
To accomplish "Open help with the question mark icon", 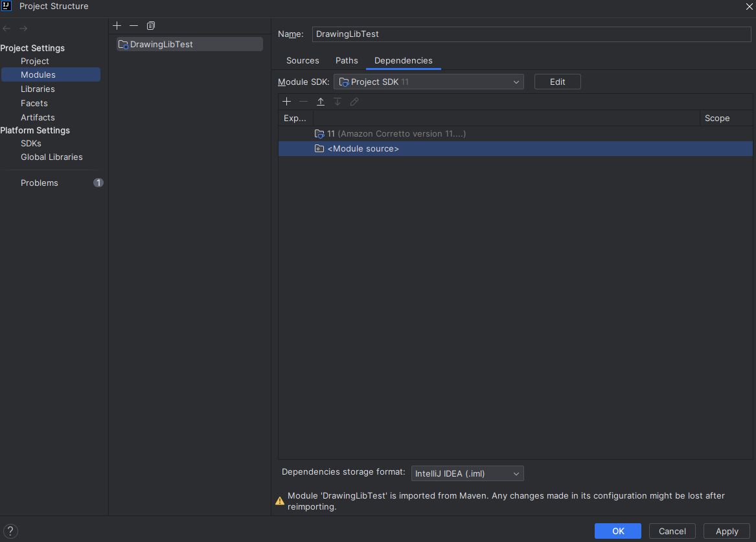I will click(x=10, y=531).
